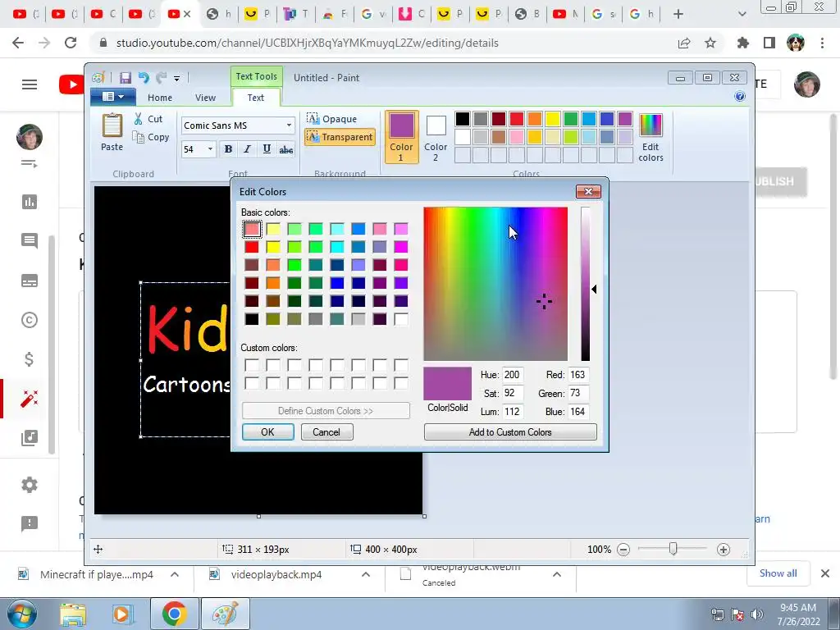
Task: Click the Paint zoom slider handle
Action: pos(673,549)
